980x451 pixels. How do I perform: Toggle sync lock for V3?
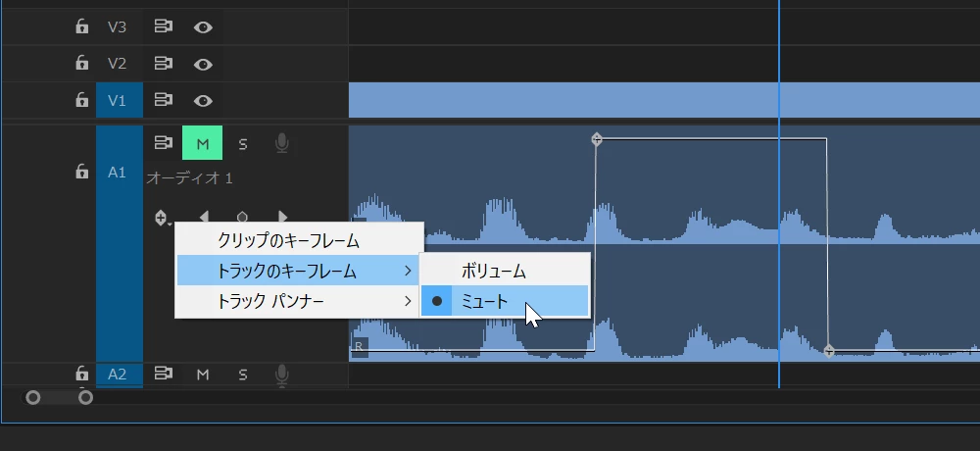click(163, 26)
